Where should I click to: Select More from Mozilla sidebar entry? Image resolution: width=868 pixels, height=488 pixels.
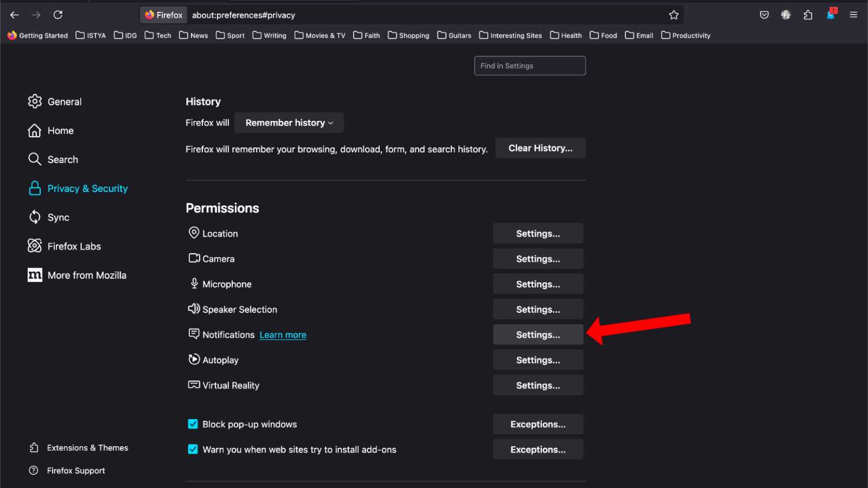coord(86,275)
